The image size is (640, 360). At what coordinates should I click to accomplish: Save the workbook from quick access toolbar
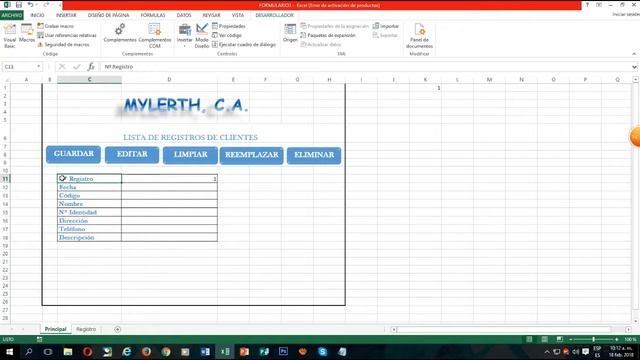pyautogui.click(x=19, y=5)
